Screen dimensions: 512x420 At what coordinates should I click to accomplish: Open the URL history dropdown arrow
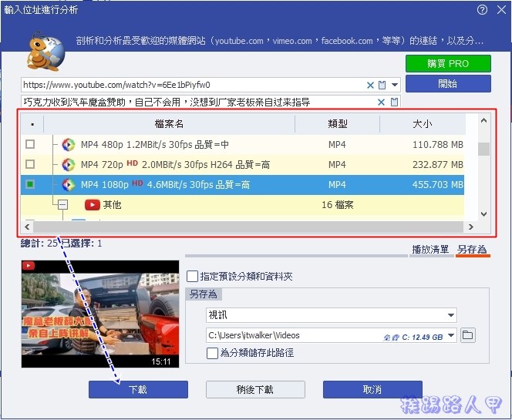tap(395, 85)
